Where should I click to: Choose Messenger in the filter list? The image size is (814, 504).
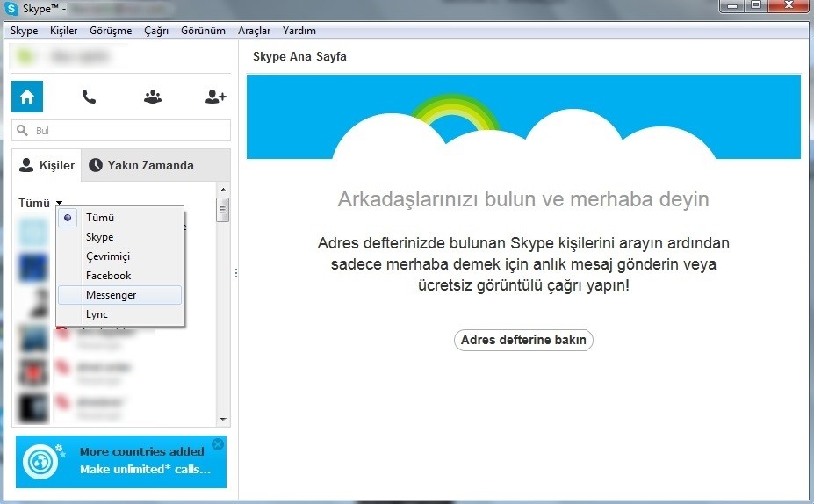119,294
